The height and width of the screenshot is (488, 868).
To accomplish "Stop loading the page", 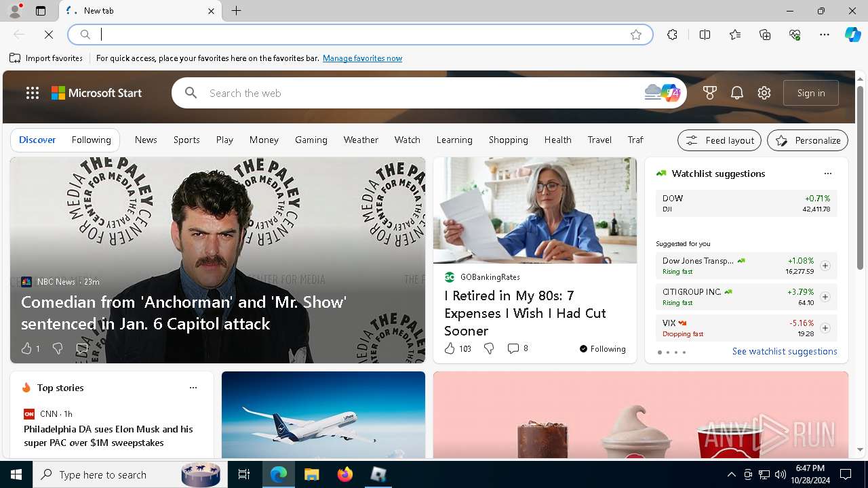I will (49, 35).
